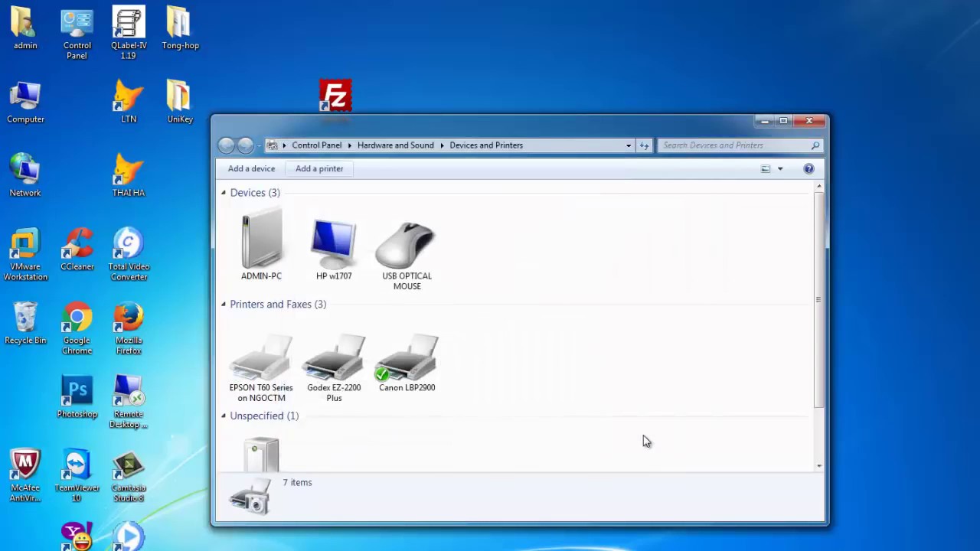This screenshot has width=980, height=551.
Task: Click the "7 items" details text
Action: click(297, 483)
